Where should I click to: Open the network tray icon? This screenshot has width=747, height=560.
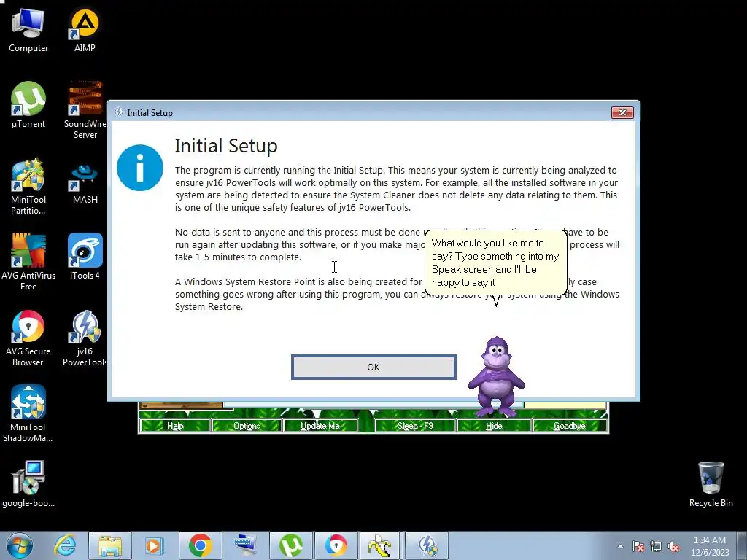click(656, 547)
